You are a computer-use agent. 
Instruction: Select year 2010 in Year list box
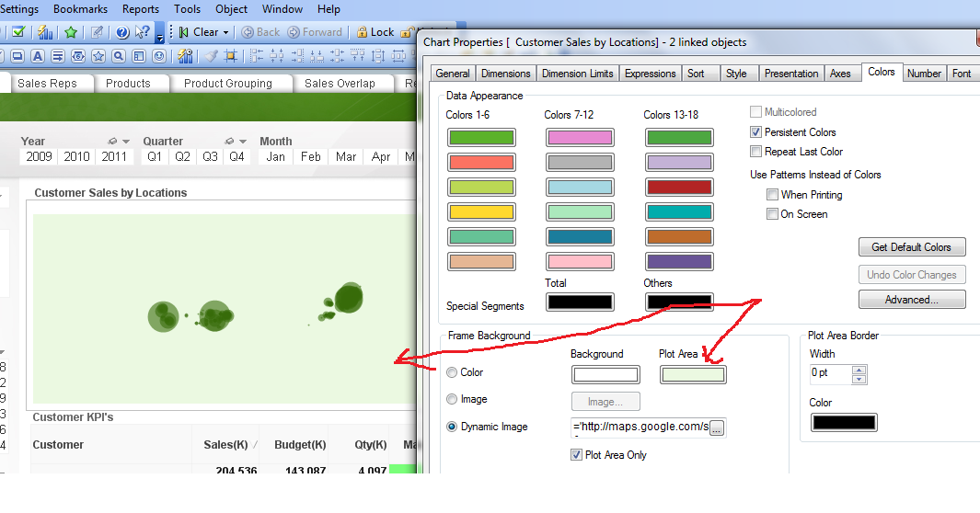tap(77, 156)
